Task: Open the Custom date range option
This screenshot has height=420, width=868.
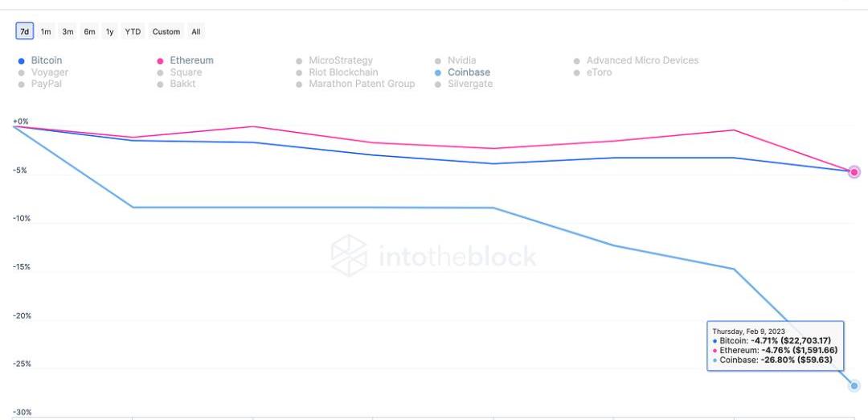Action: coord(166,31)
